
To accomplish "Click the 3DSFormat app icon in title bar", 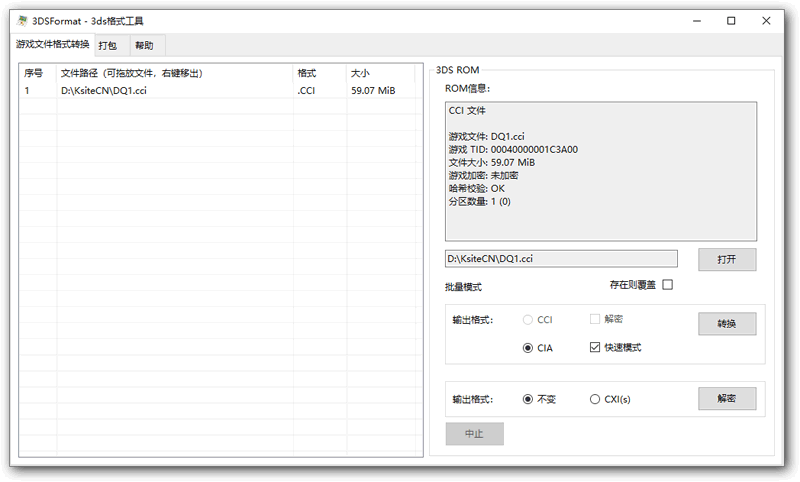I will (x=22, y=20).
